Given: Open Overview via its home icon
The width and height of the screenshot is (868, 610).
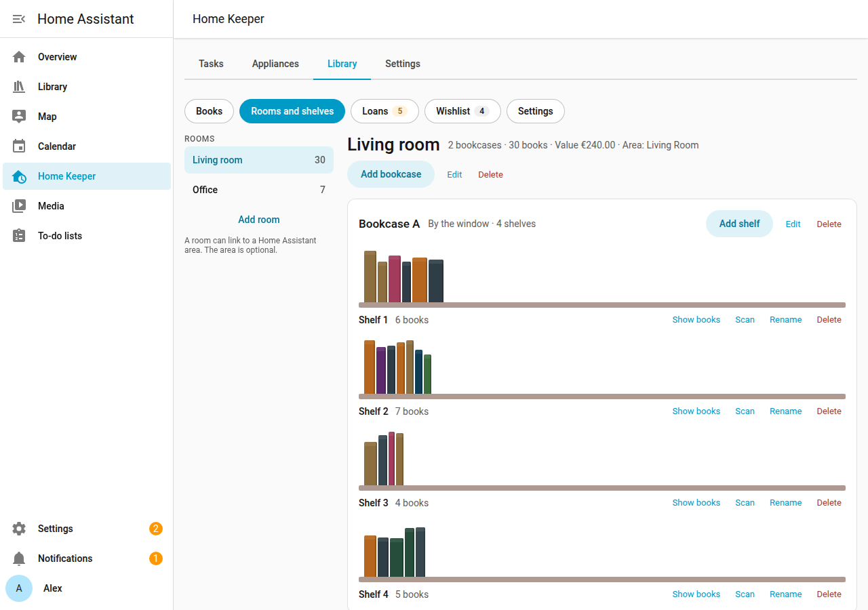Looking at the screenshot, I should [19, 57].
